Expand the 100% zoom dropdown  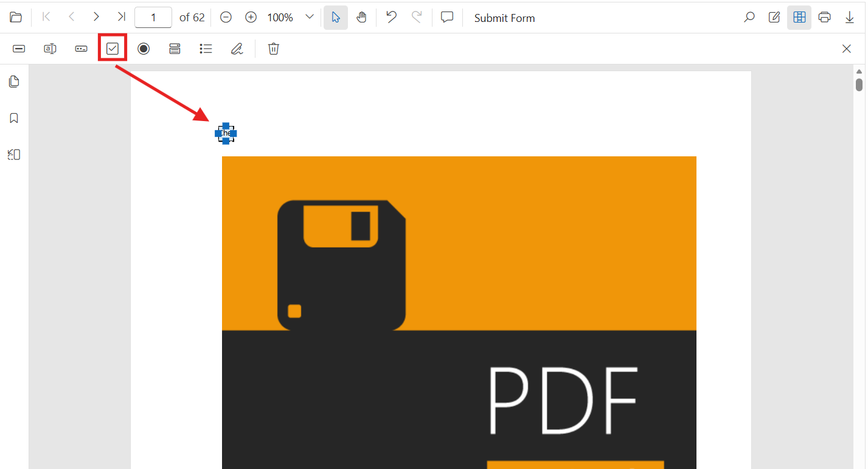[309, 18]
